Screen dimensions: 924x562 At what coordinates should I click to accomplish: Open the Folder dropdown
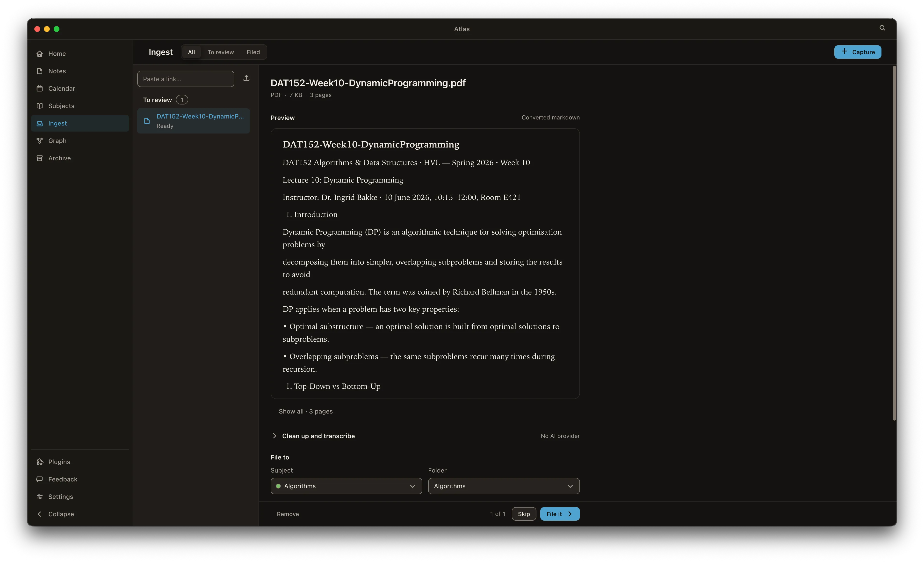tap(504, 486)
